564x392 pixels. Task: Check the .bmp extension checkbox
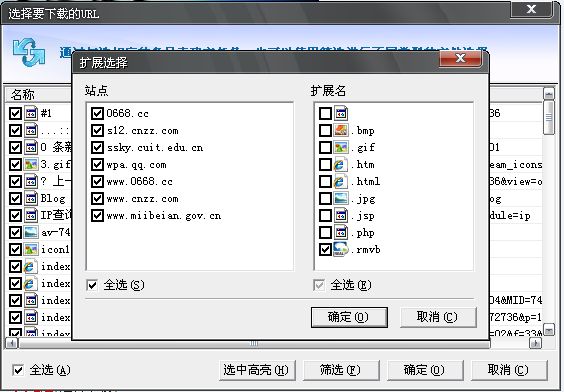point(326,130)
